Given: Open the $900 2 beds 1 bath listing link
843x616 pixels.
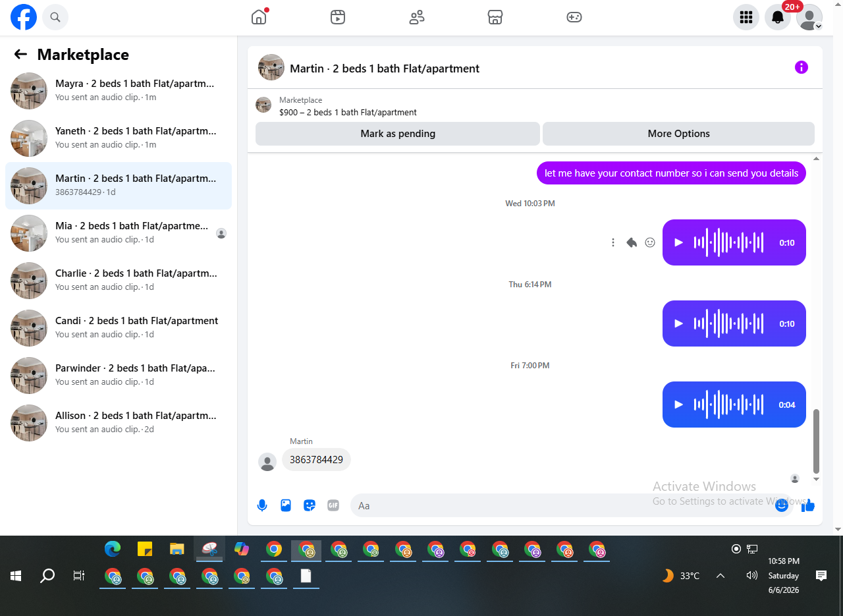Looking at the screenshot, I should pos(348,112).
